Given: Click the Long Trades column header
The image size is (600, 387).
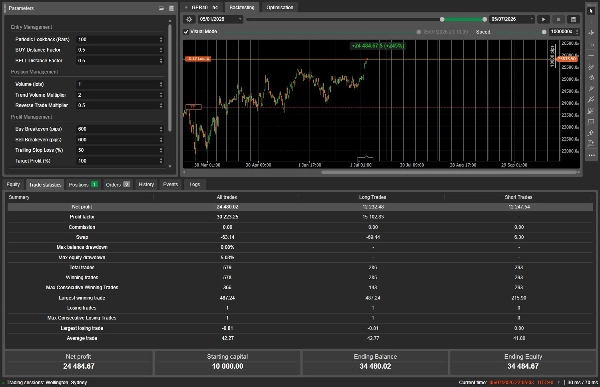Looking at the screenshot, I should click(x=372, y=198).
